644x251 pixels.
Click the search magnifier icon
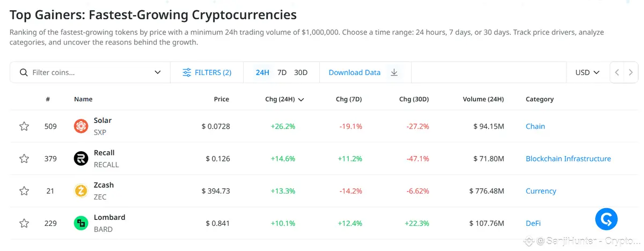pyautogui.click(x=24, y=72)
